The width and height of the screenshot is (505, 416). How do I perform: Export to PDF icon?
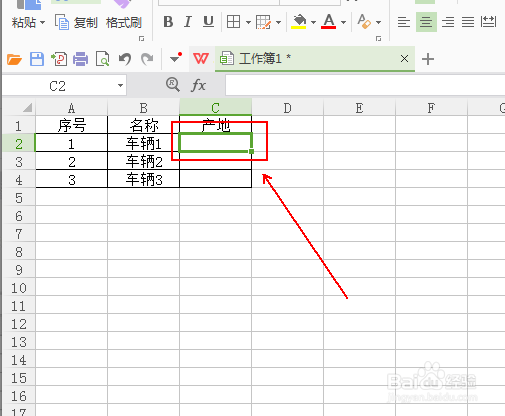[59, 59]
